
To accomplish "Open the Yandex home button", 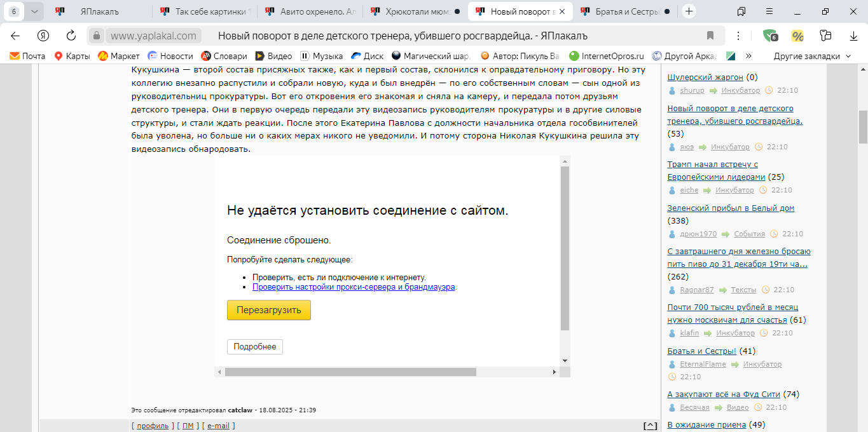I will [43, 36].
